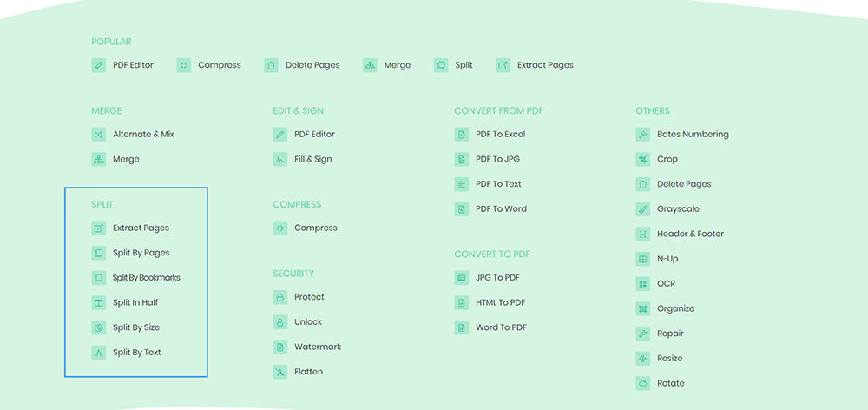Click the Protect padlock icon

click(280, 297)
